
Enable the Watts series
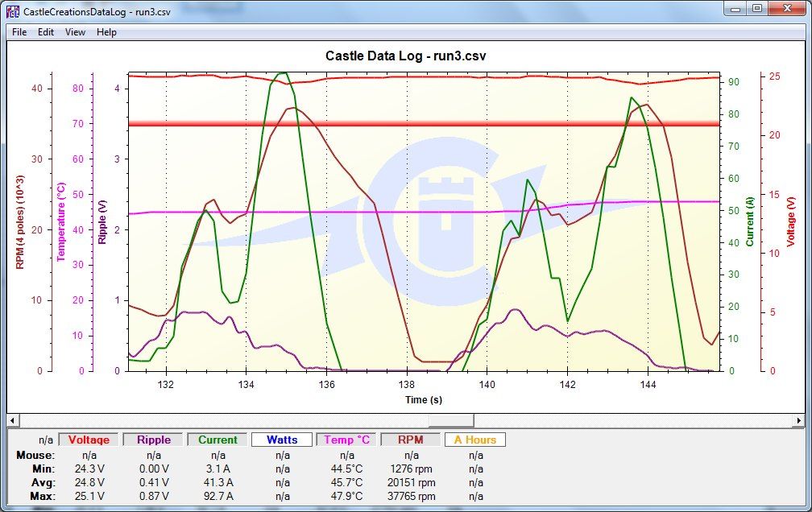click(282, 440)
